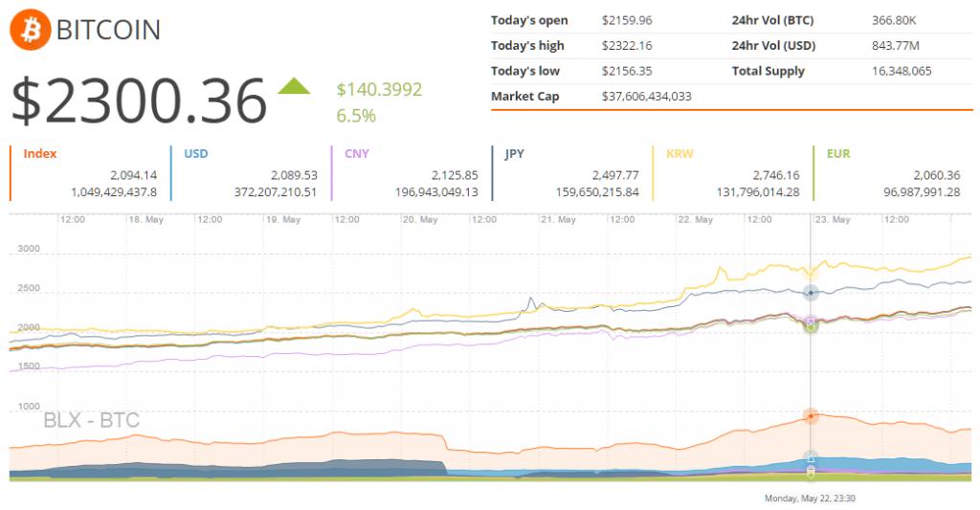Click the $2156.35 low value

[x=627, y=71]
